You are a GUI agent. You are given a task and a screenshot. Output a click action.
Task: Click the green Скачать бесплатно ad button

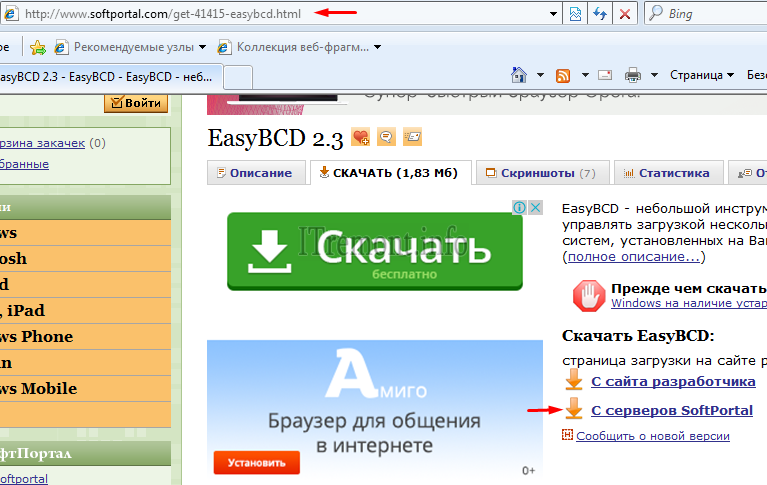click(x=375, y=251)
